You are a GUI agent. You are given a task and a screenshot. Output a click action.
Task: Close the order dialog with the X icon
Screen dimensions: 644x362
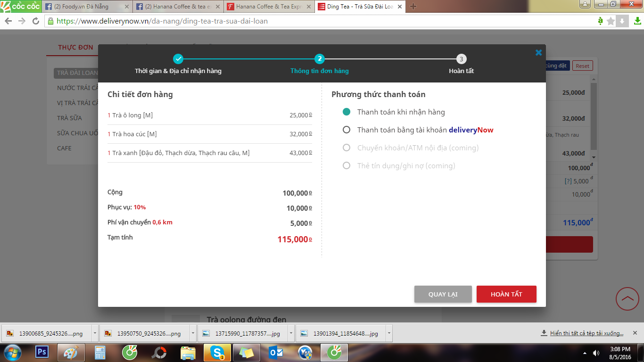click(x=538, y=53)
